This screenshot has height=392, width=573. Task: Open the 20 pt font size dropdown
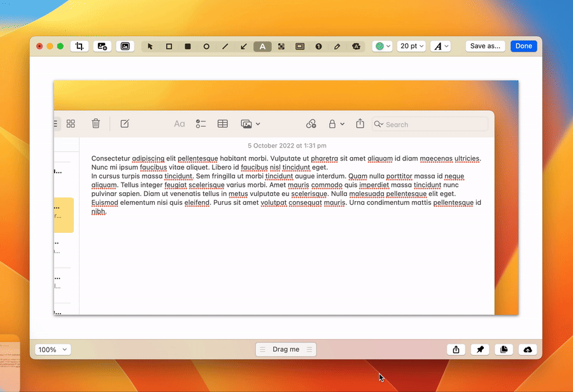click(x=411, y=46)
